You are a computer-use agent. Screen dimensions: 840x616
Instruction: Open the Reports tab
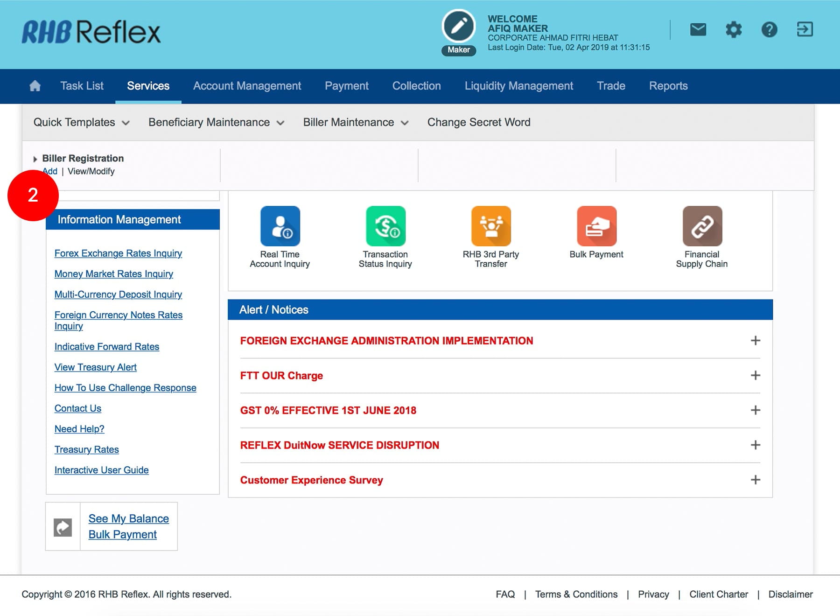668,86
